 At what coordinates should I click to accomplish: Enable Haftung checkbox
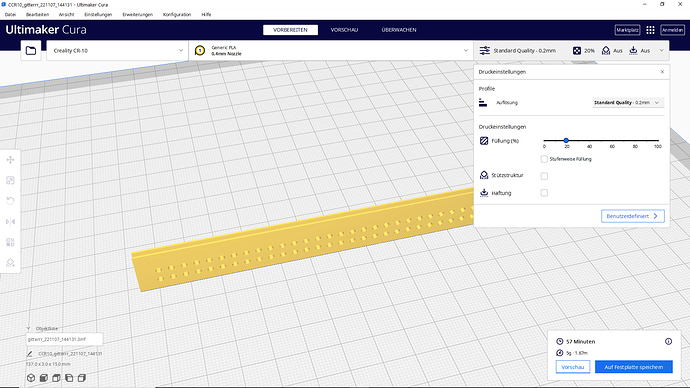point(544,193)
